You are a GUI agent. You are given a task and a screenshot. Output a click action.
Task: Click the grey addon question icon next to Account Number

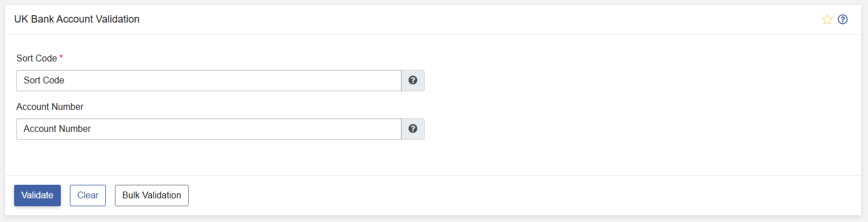coord(413,129)
